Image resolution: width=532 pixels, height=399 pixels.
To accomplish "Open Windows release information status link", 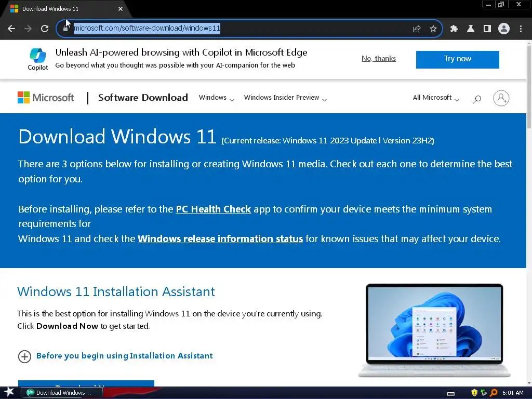I will pyautogui.click(x=220, y=238).
